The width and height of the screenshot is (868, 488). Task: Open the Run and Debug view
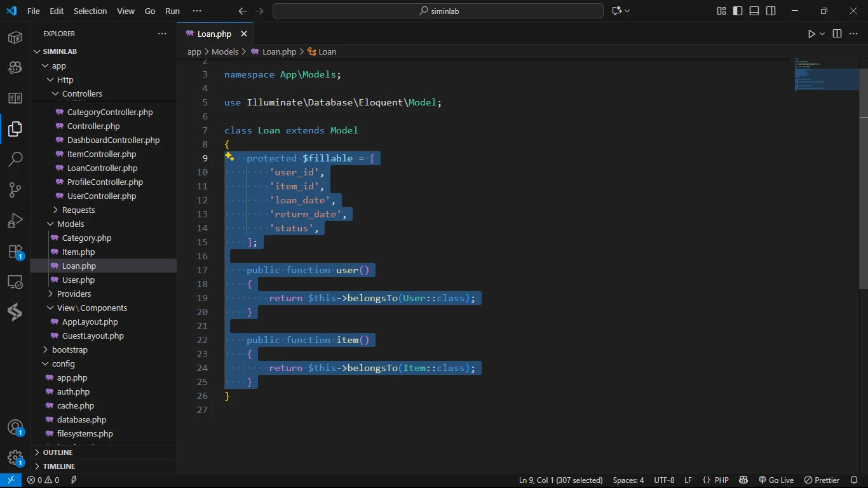[15, 220]
